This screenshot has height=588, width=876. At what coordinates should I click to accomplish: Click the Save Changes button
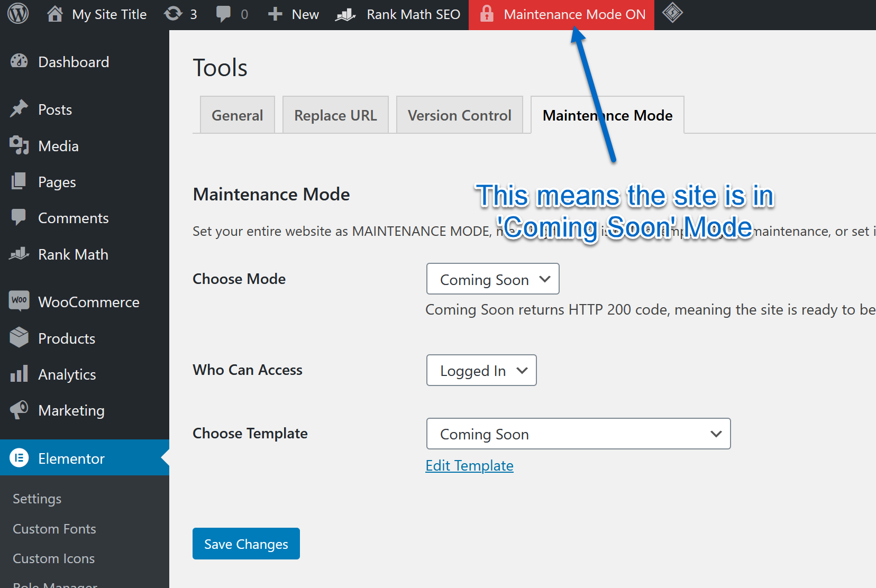[246, 544]
